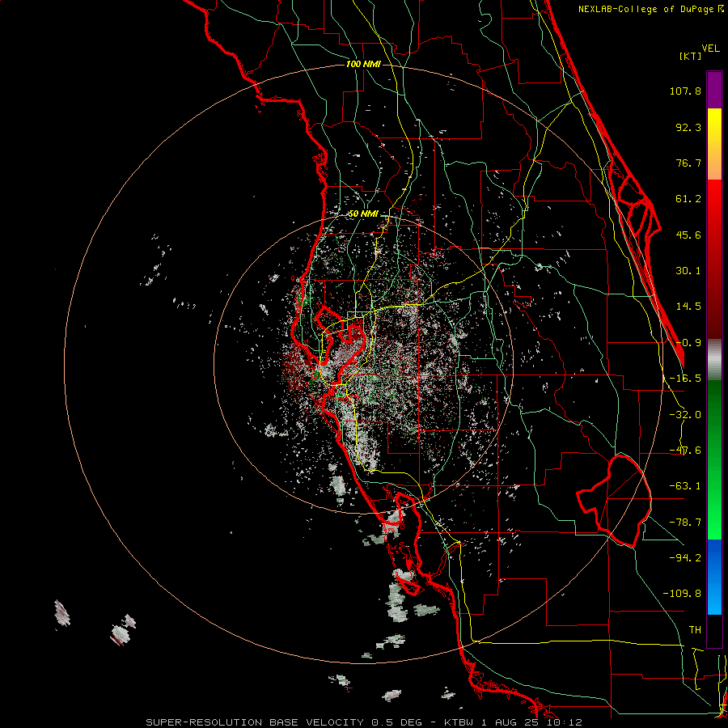The image size is (728, 728).
Task: Select the -63.1 velocity scale value
Action: (x=685, y=486)
